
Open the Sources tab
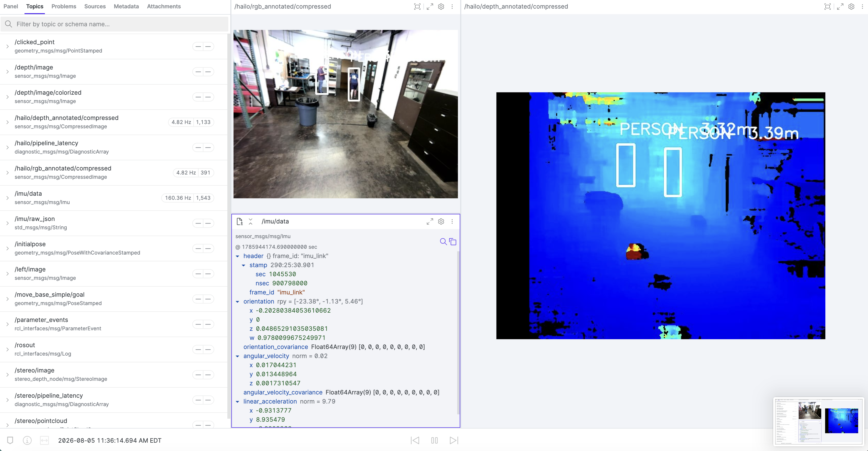[95, 6]
